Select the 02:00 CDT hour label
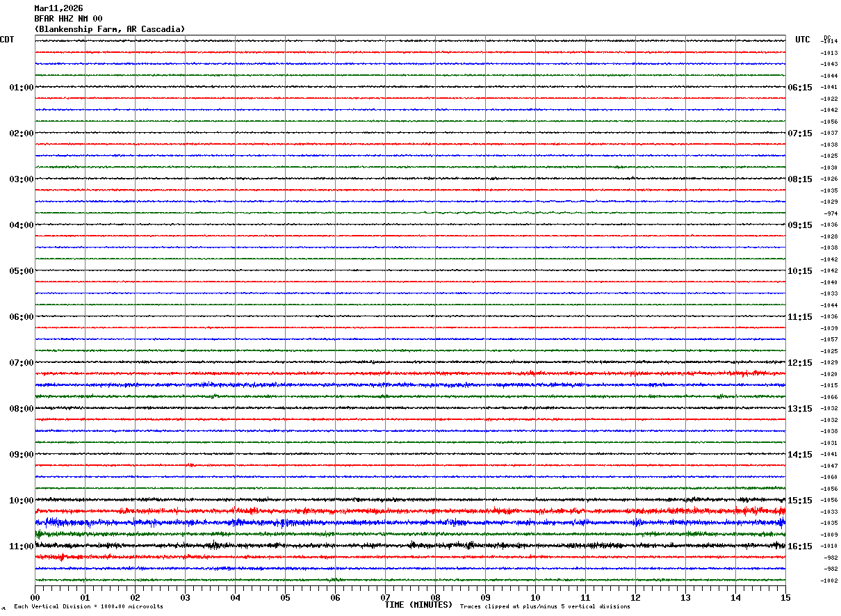 22,133
